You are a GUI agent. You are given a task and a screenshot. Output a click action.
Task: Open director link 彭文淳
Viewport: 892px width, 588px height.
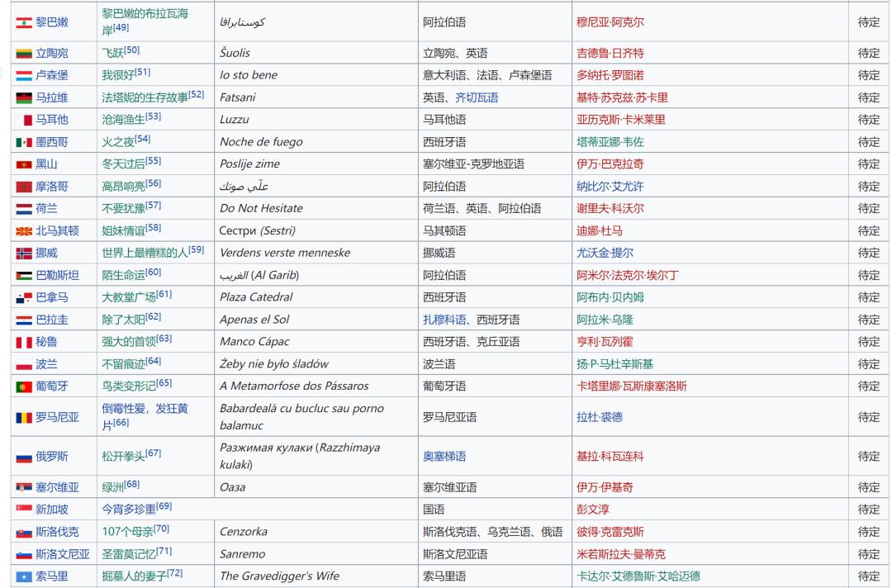click(592, 510)
